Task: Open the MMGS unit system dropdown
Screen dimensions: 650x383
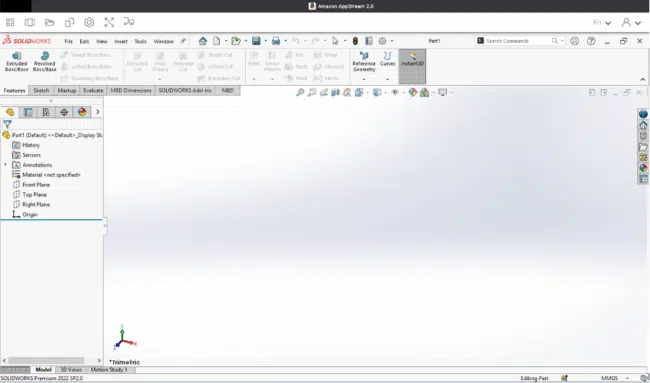Action: (627, 378)
